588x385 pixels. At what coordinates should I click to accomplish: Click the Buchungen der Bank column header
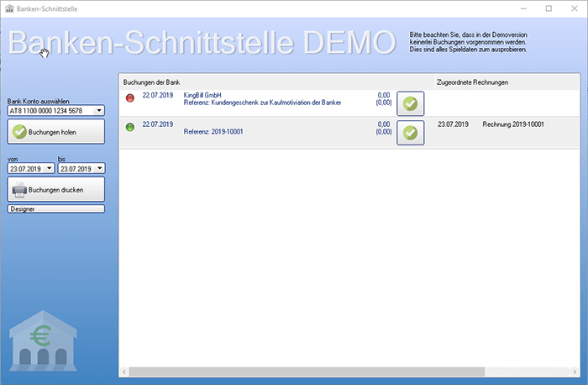[152, 82]
